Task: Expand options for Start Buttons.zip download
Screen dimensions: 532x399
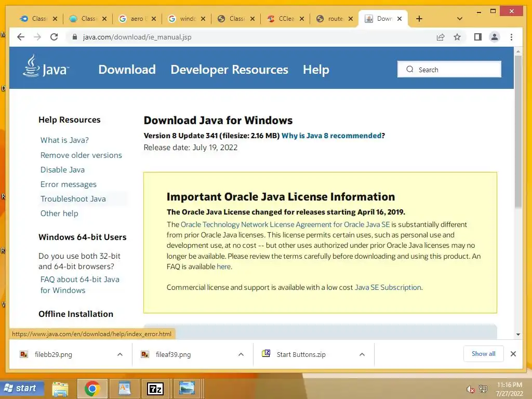Action: point(362,354)
